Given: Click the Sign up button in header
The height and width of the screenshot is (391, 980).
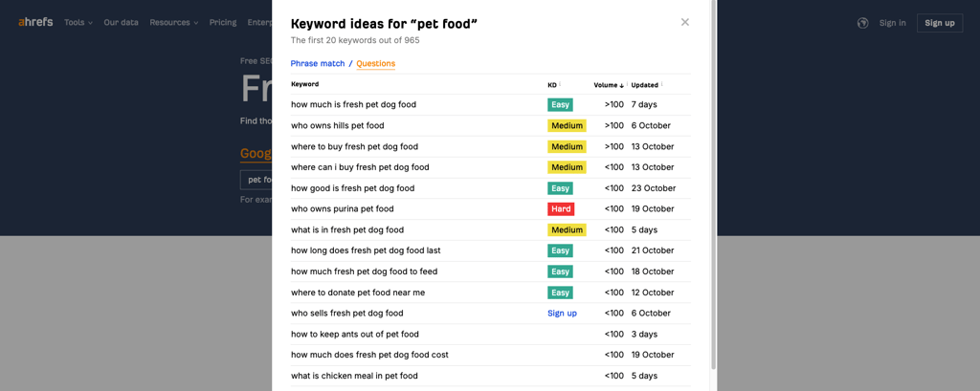Looking at the screenshot, I should [940, 23].
